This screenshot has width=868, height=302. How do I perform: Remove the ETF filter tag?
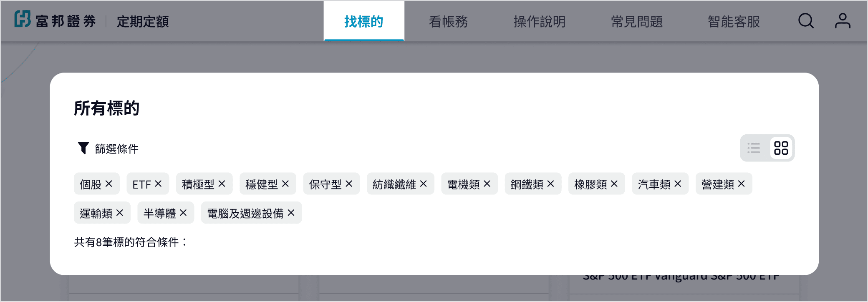click(x=158, y=184)
